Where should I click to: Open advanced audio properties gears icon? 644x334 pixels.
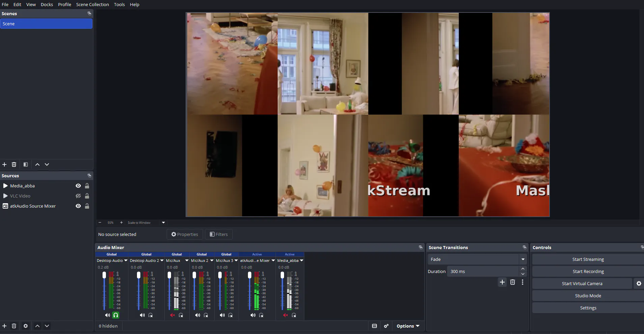pos(386,326)
